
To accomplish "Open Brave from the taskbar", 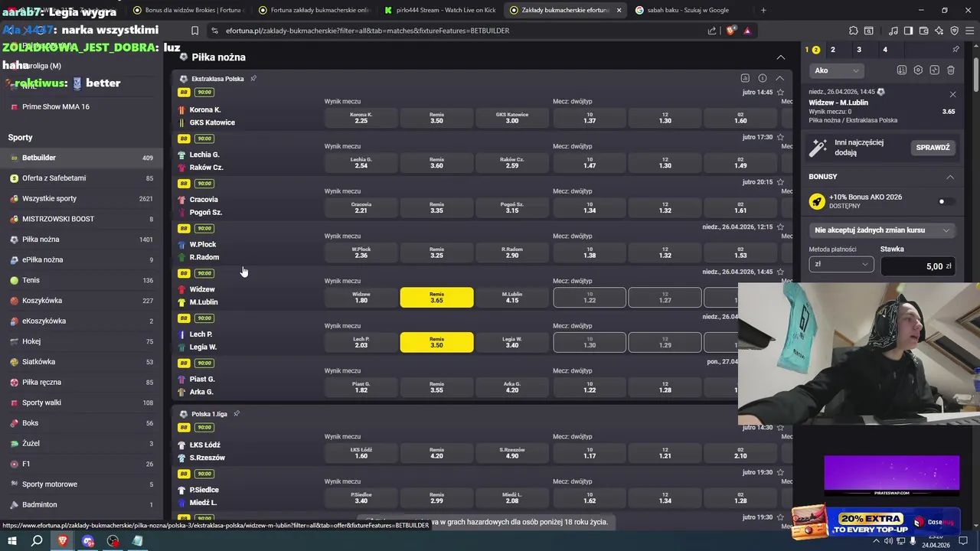I will pos(63,541).
